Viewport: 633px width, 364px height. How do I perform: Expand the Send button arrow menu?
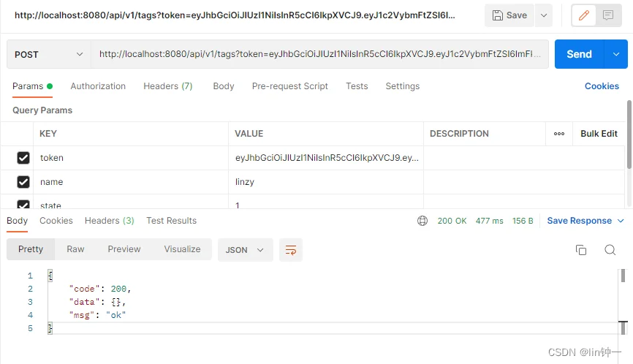616,54
